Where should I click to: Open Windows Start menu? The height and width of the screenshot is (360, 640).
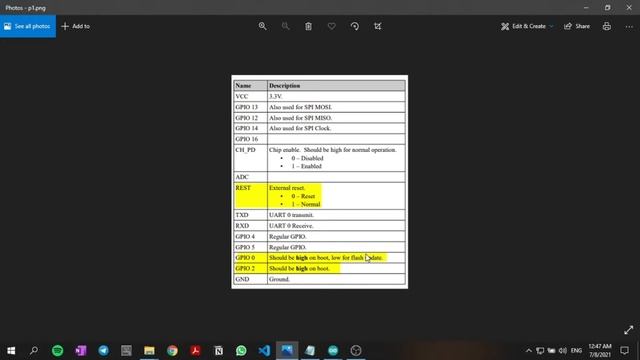point(11,350)
